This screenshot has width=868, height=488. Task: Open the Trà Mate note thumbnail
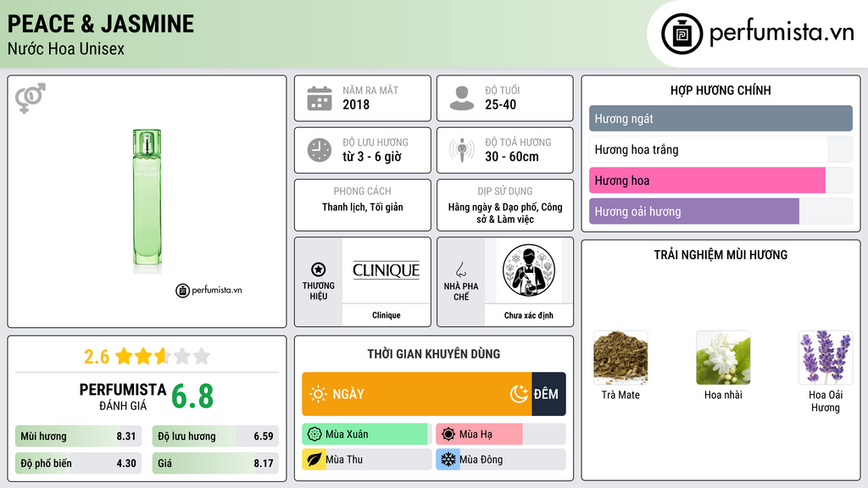click(x=620, y=358)
